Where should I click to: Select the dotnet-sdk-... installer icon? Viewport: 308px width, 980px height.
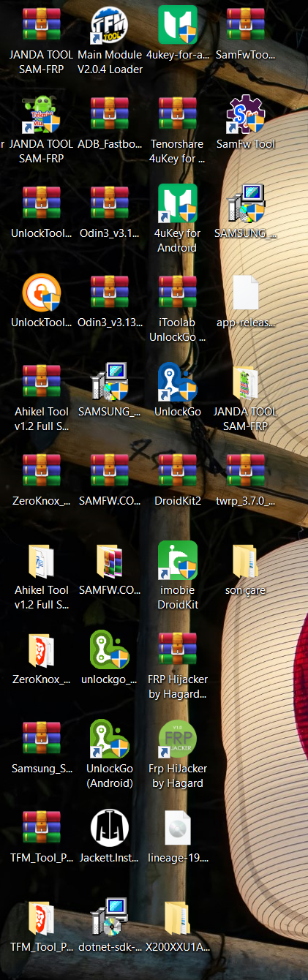pos(110,917)
